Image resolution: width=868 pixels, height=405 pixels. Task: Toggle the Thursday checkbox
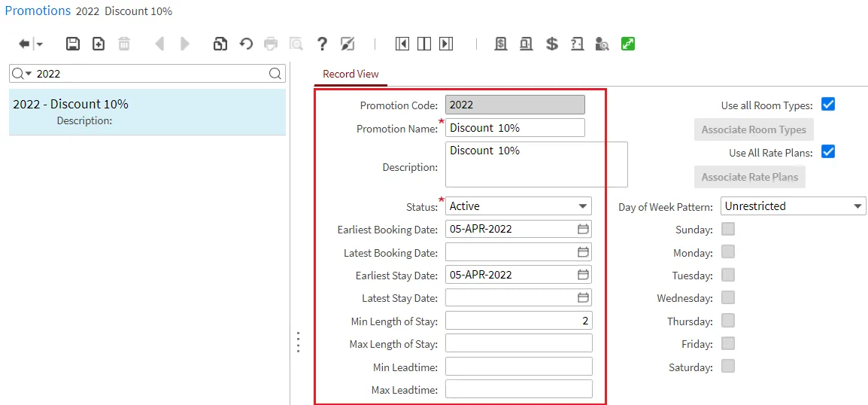(728, 321)
